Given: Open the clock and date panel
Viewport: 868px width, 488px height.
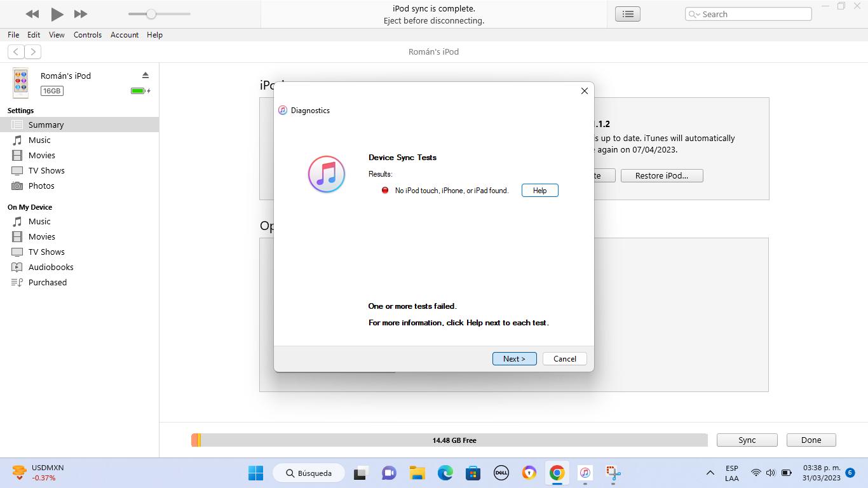Looking at the screenshot, I should (822, 473).
